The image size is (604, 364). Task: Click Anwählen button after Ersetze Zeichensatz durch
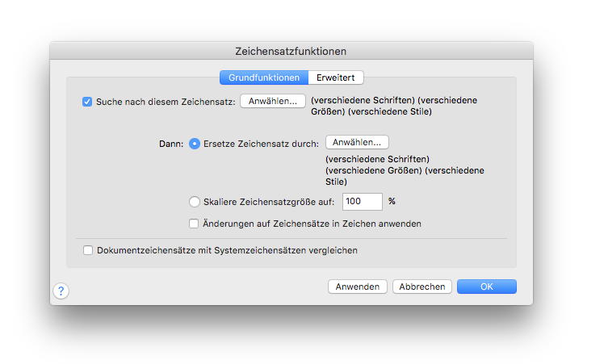pos(357,142)
